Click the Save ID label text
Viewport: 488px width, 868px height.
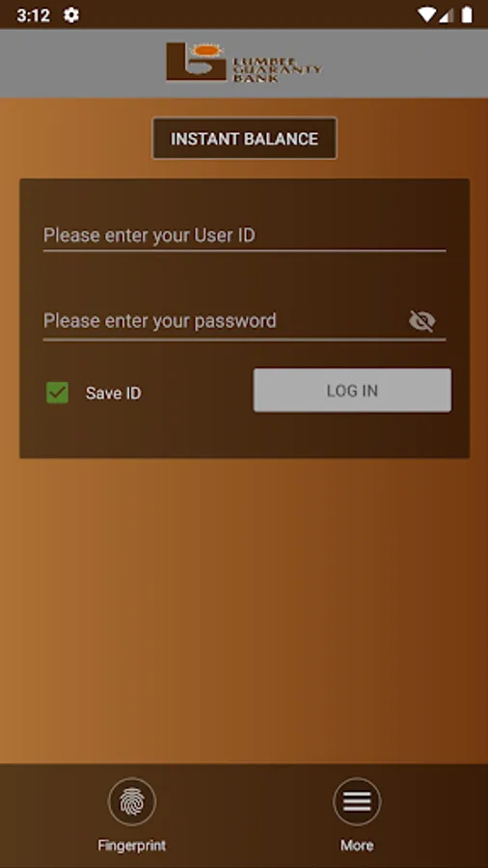point(114,393)
